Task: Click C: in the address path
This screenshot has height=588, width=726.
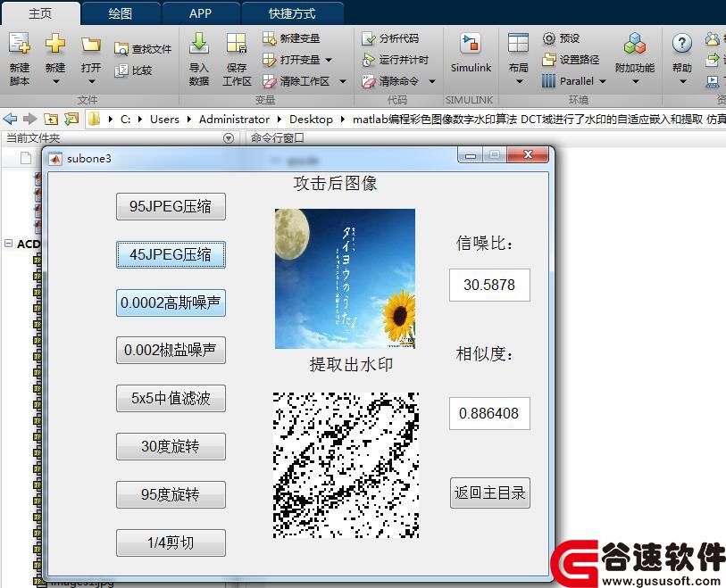Action: pos(125,120)
